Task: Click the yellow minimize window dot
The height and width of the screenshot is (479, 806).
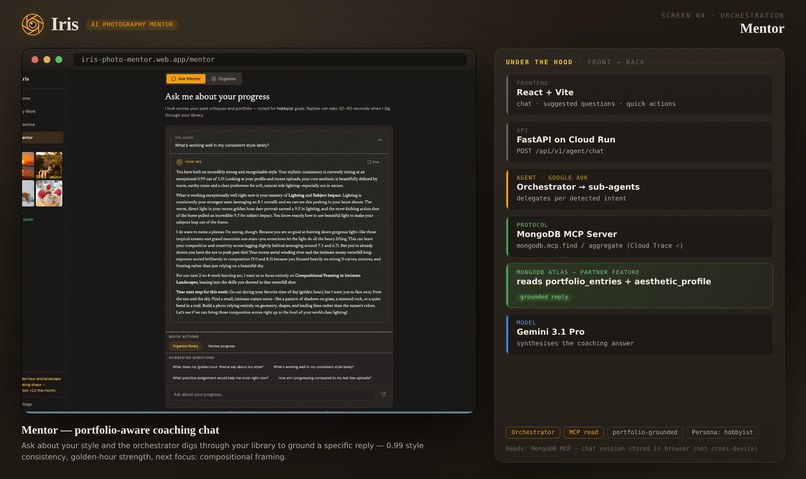Action: 47,60
